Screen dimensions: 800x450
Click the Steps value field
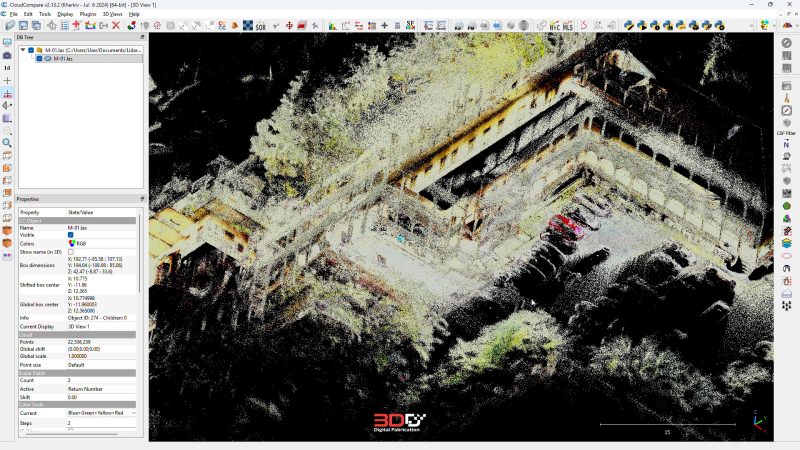click(x=100, y=423)
